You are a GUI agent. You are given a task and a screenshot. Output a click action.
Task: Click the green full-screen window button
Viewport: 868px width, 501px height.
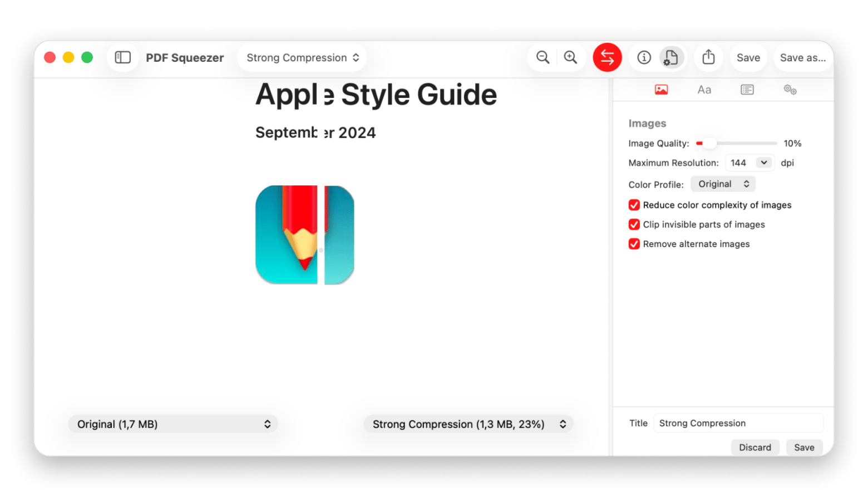[x=87, y=57]
